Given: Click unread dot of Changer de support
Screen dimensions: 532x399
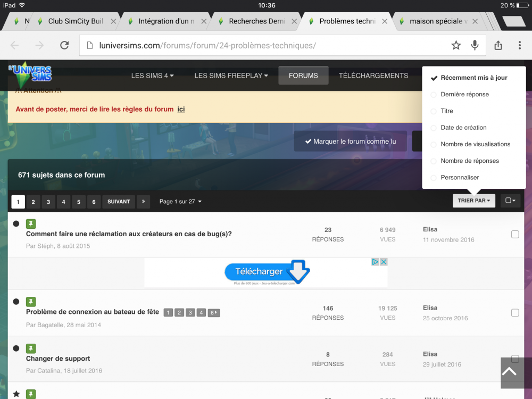Looking at the screenshot, I should [x=16, y=348].
